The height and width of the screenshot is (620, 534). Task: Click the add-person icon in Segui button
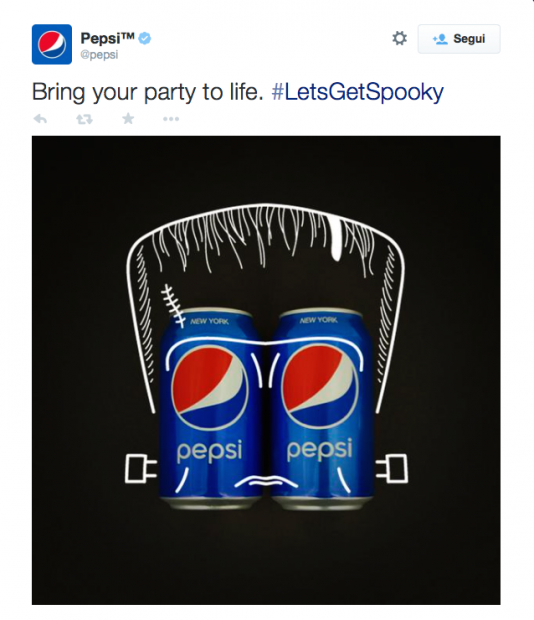(x=440, y=39)
